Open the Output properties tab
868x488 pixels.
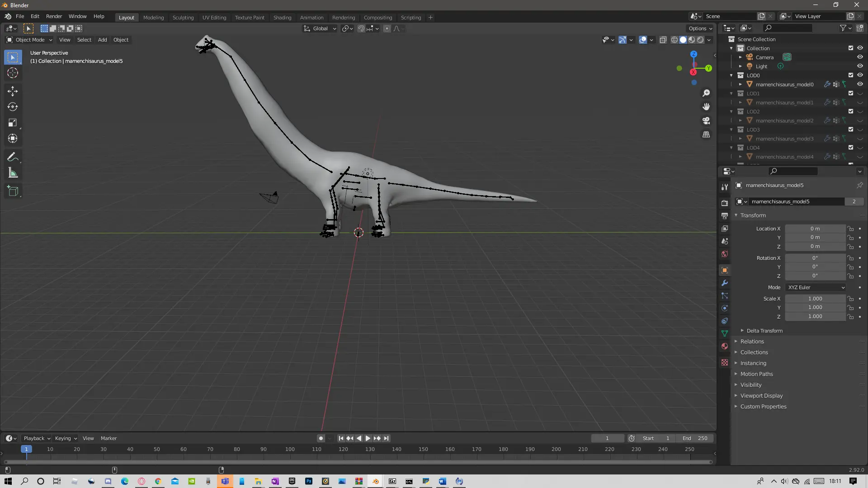(725, 216)
